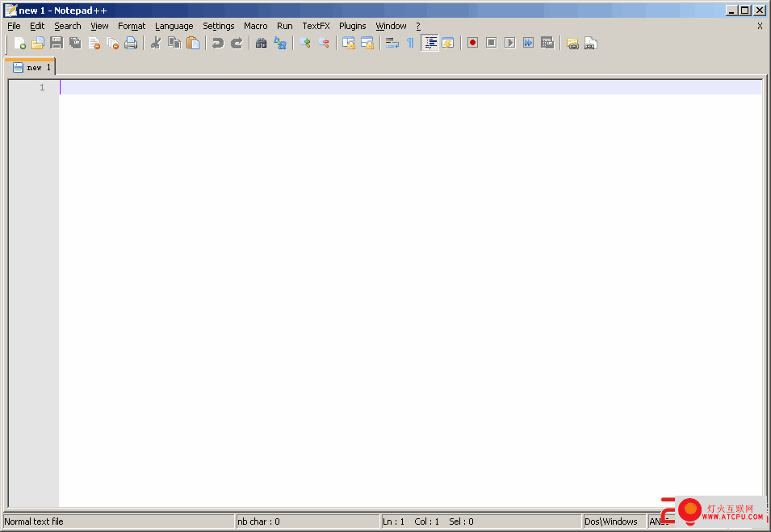The height and width of the screenshot is (532, 771).
Task: Click the Redo arrow icon
Action: coord(237,44)
